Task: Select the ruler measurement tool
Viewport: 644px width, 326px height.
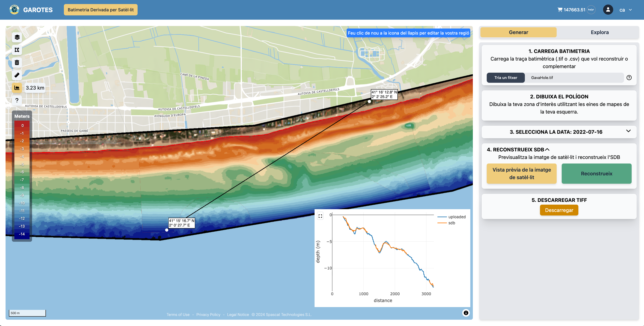Action: [x=17, y=75]
